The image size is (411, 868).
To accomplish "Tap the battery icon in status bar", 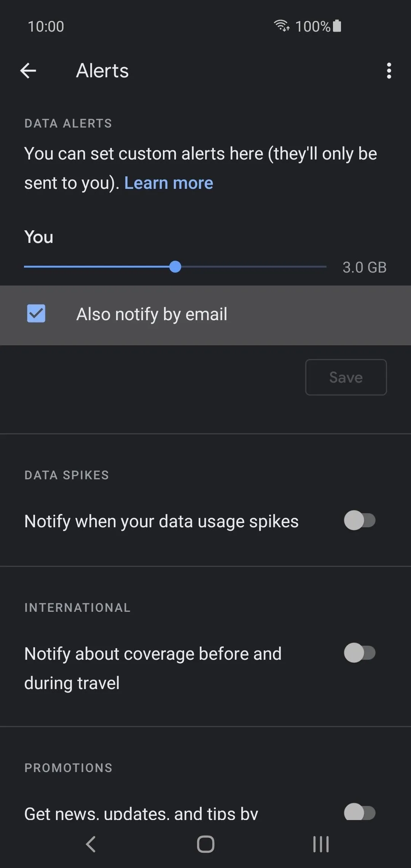I will coord(337,26).
